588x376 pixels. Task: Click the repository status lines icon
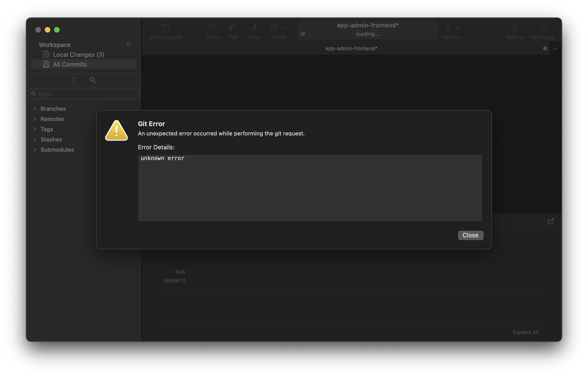pos(303,34)
